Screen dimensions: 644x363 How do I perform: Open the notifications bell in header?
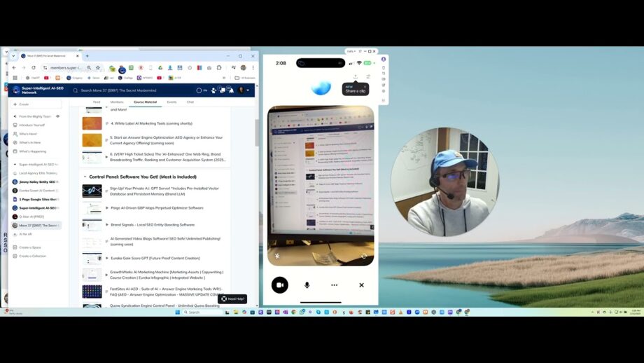231,90
